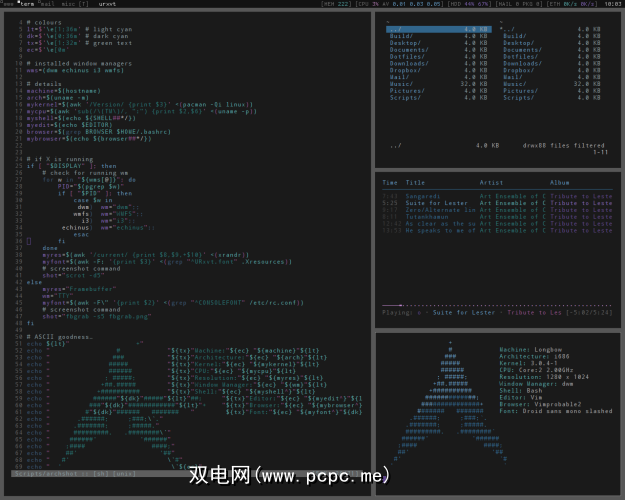Click 'Machine: Longbow' in terminal output
625x500 pixels.
click(x=531, y=350)
